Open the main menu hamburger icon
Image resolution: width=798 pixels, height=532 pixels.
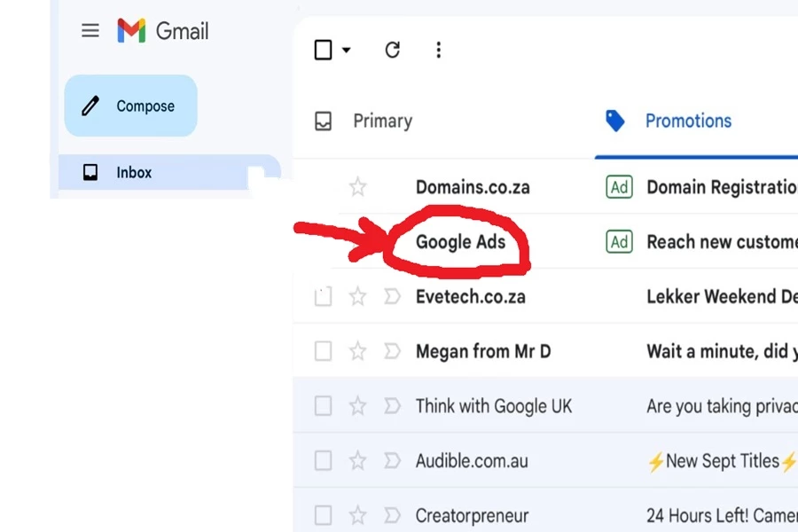tap(90, 30)
